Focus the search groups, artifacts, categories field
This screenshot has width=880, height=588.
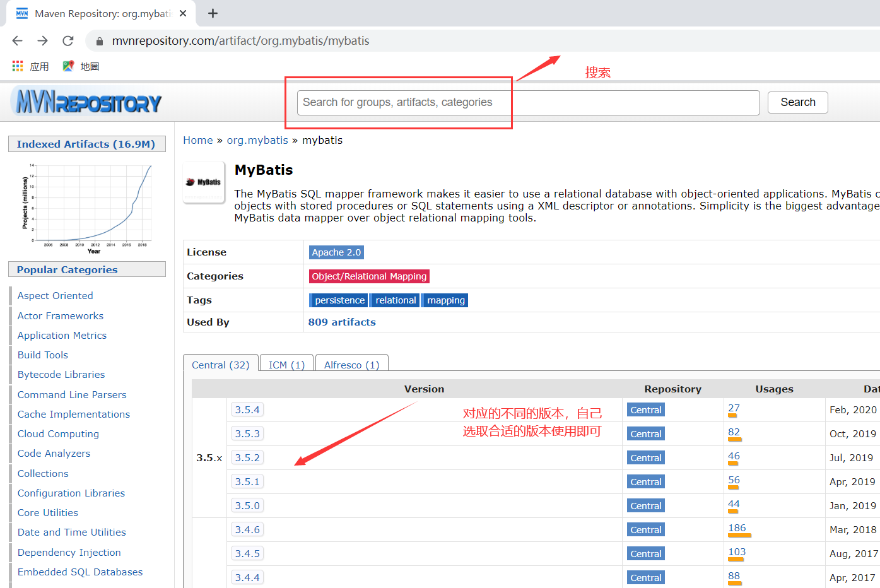528,102
